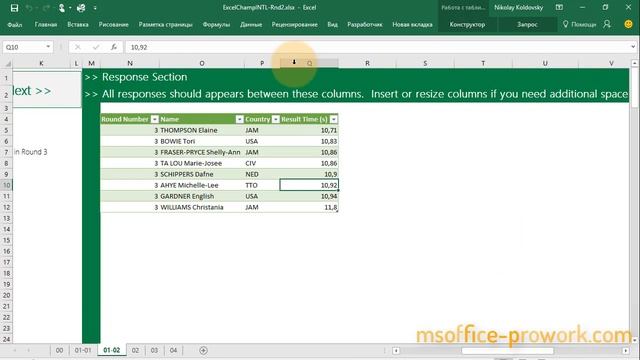640x360 pixels.
Task: Open the Result Time filter dropdown
Action: [x=333, y=119]
